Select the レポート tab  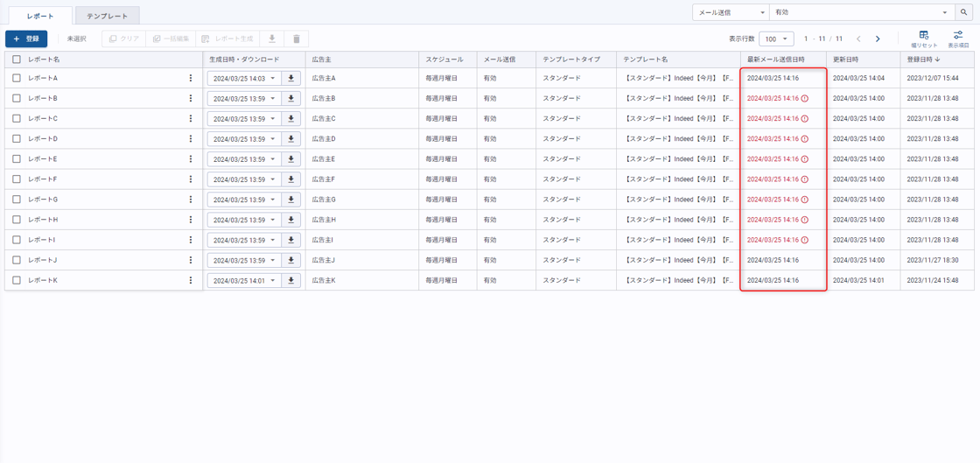[x=40, y=16]
